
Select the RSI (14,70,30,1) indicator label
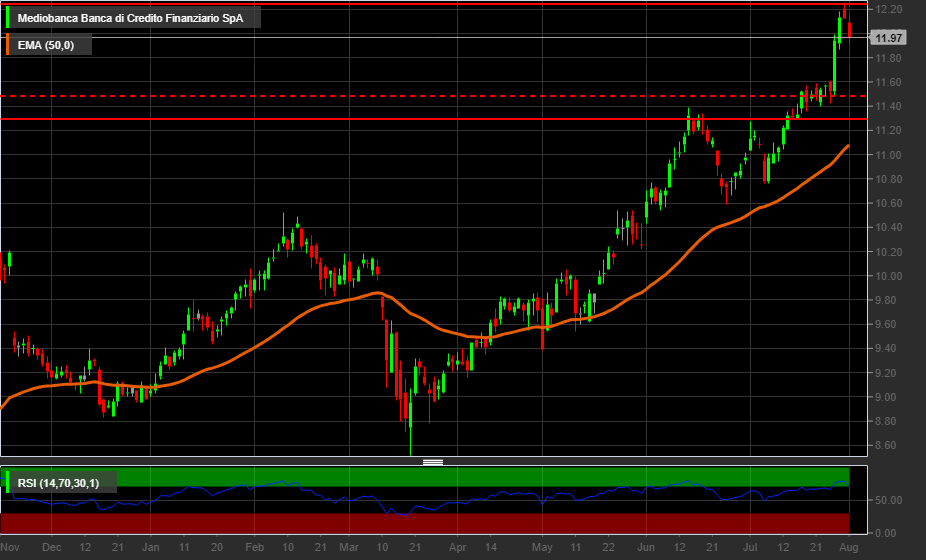coord(58,483)
